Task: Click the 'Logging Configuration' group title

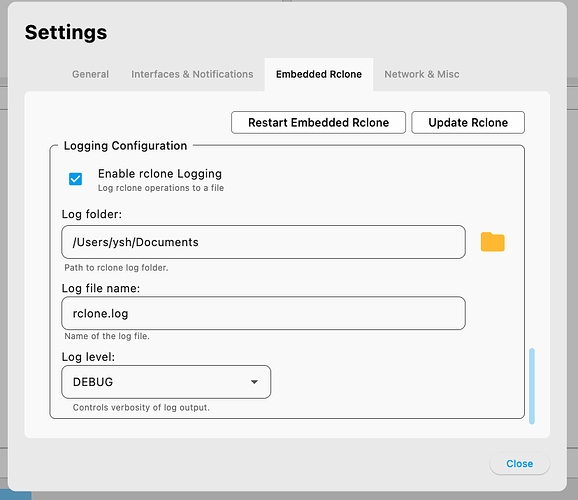Action: [x=125, y=146]
